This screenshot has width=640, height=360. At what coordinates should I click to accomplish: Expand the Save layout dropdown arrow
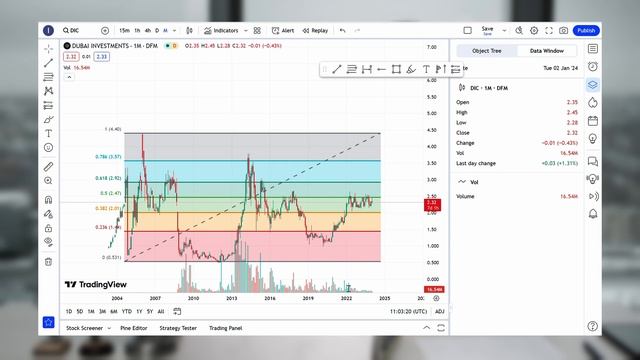[x=504, y=31]
